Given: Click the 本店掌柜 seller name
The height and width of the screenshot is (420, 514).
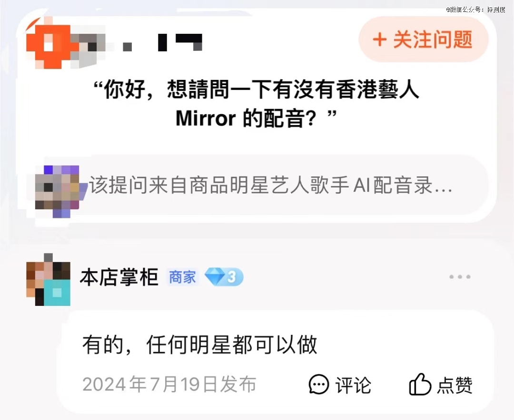Looking at the screenshot, I should [119, 277].
